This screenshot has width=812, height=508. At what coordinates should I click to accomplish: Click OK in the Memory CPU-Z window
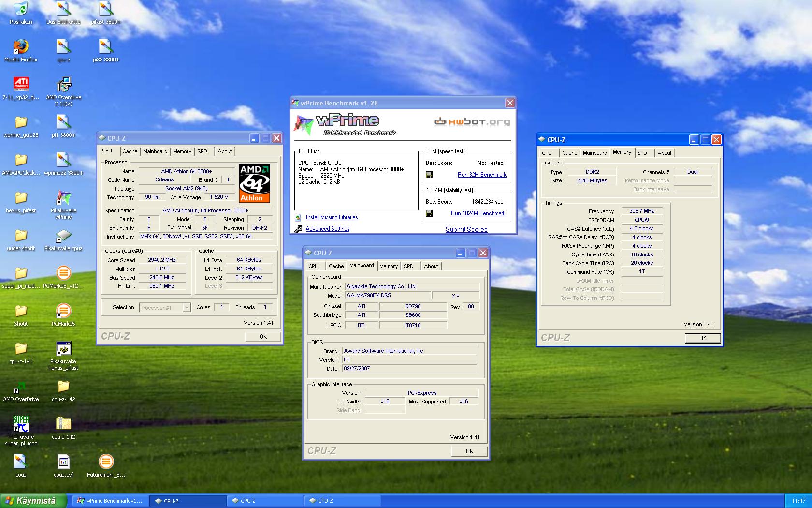tap(703, 338)
